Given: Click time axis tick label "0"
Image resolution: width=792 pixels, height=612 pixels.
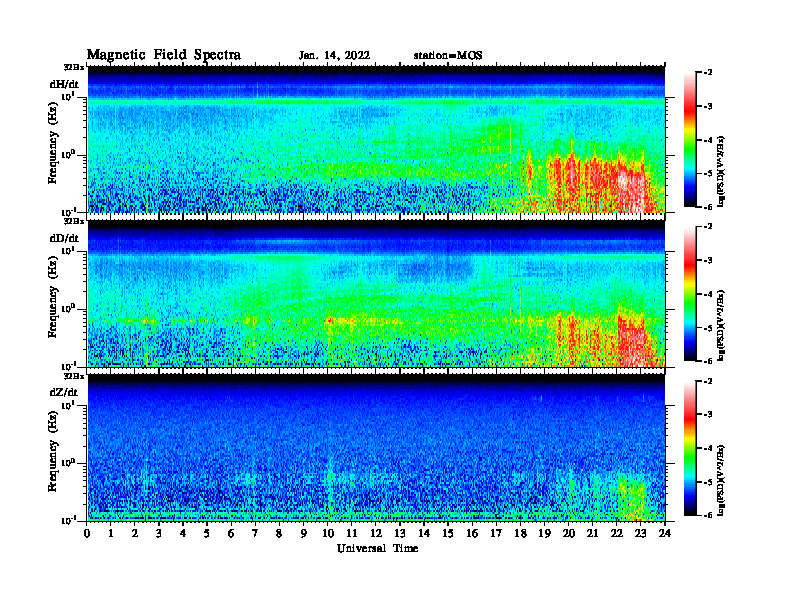Looking at the screenshot, I should pos(87,533).
